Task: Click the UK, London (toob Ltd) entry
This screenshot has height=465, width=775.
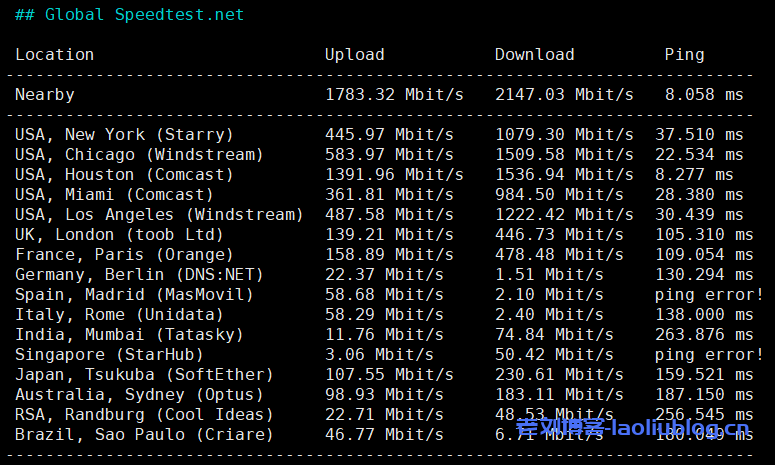Action: click(119, 235)
